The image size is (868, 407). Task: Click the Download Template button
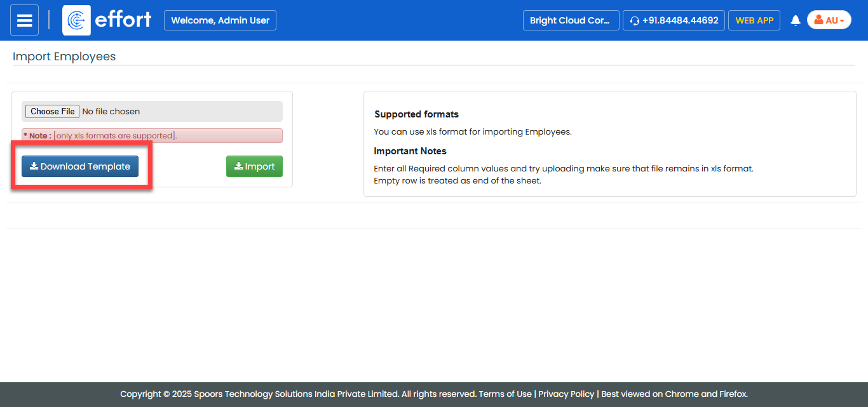[80, 166]
